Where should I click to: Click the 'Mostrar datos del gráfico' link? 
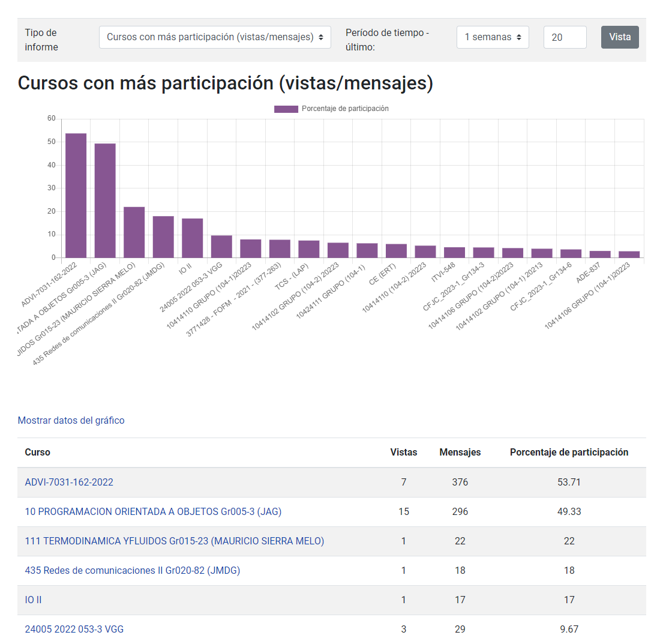tap(71, 420)
